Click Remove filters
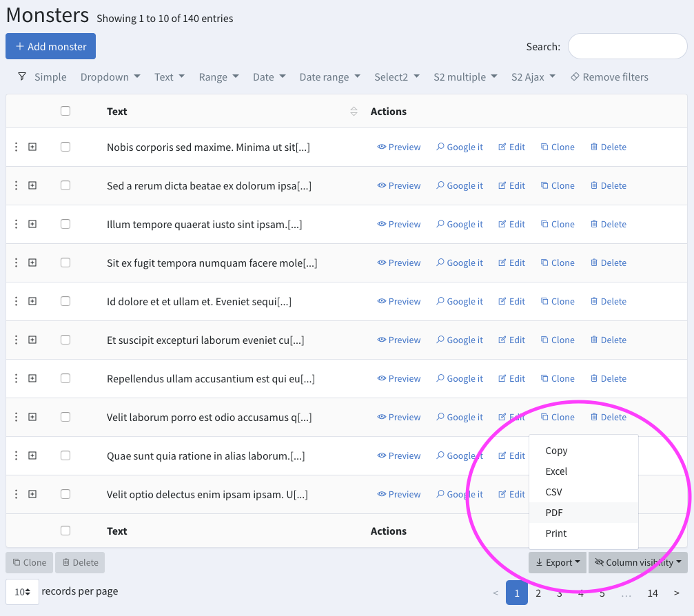This screenshot has height=616, width=694. coord(609,77)
